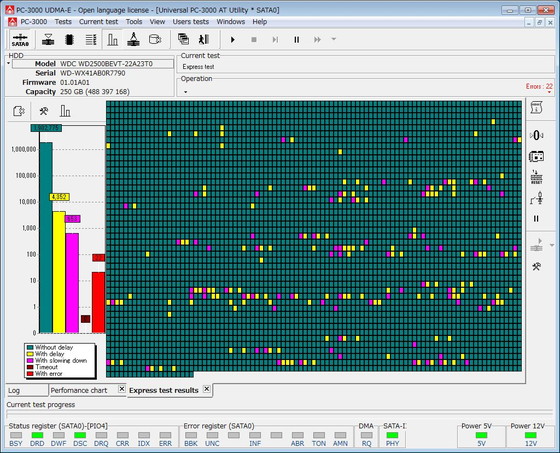This screenshot has height=453, width=560.
Task: Click the red With error histogram bar
Action: (99, 302)
